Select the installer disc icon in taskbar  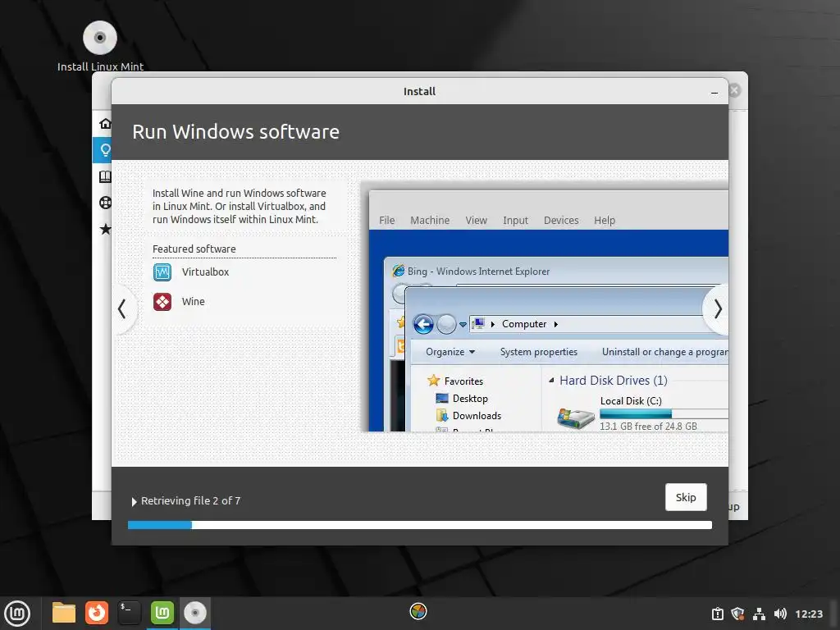click(195, 612)
